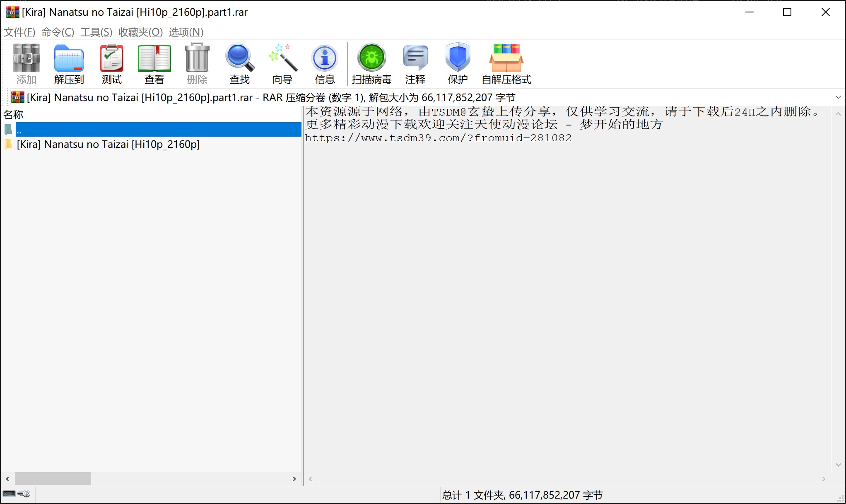Open the Comment (注释) toolbar icon
Screen dimensions: 846x504
click(415, 63)
